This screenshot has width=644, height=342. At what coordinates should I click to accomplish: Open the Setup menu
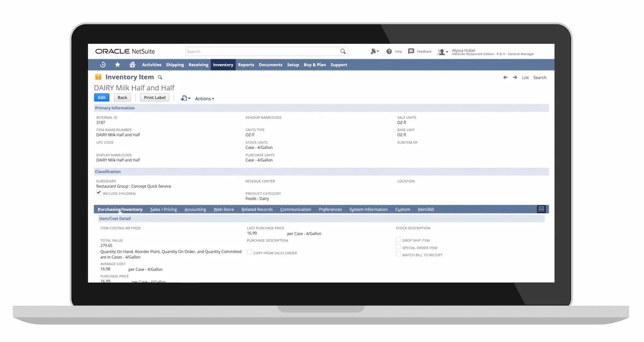(293, 64)
